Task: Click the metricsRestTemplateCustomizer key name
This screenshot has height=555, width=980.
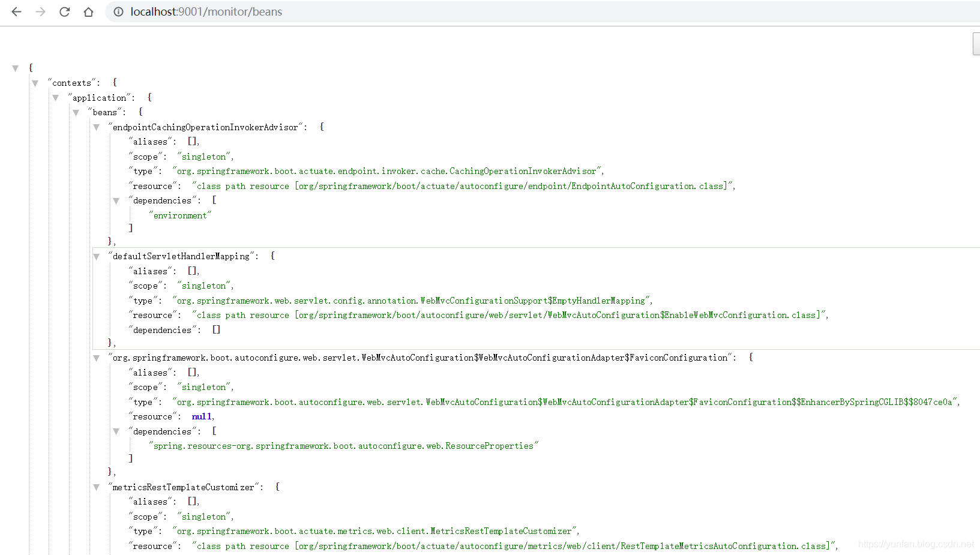Action: click(x=184, y=487)
